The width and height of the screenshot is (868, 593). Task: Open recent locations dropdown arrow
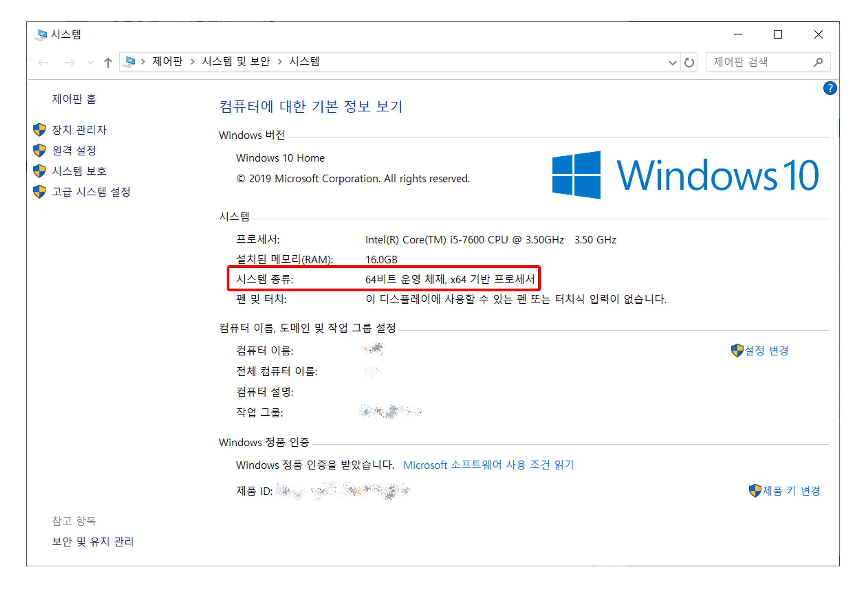(x=91, y=62)
